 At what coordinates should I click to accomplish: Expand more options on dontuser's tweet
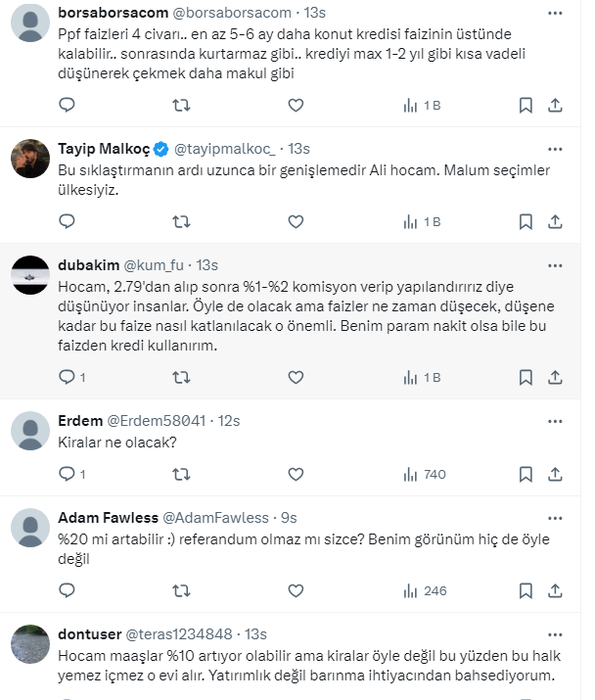point(555,633)
